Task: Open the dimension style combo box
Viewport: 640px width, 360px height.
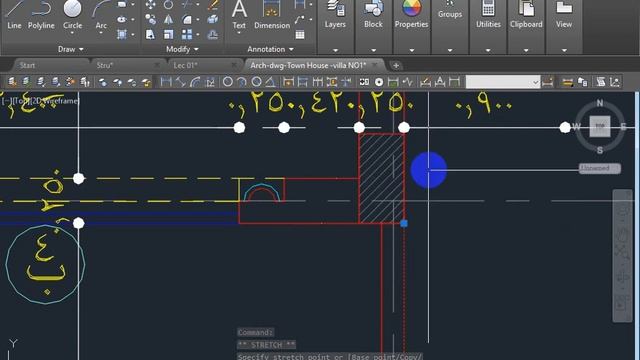Action: click(503, 82)
